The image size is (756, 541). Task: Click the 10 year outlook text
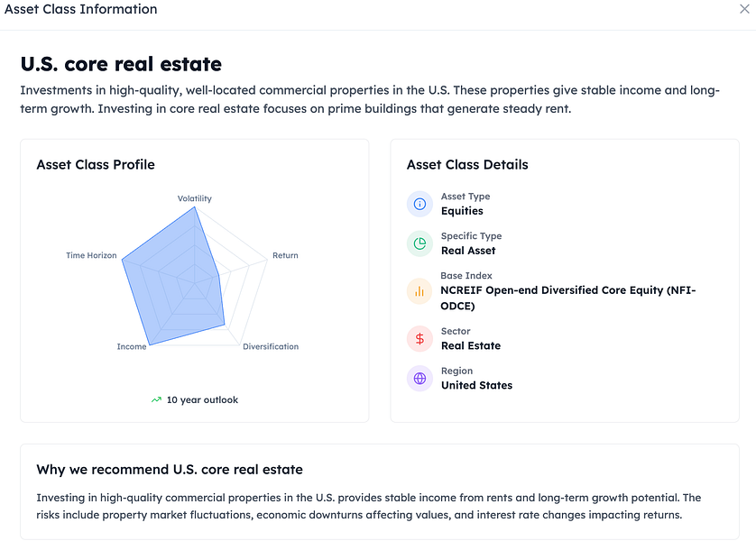(202, 399)
